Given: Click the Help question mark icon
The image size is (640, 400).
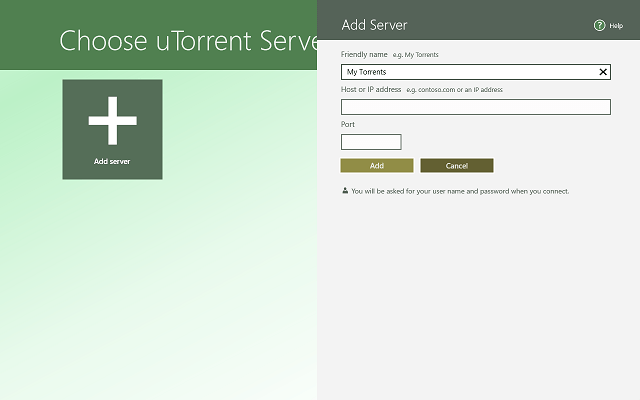Looking at the screenshot, I should (599, 25).
